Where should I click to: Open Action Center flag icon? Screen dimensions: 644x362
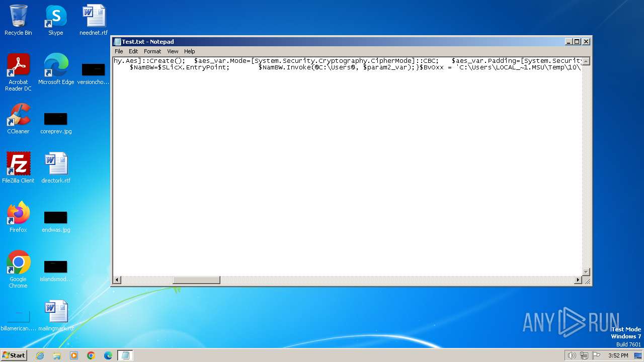pyautogui.click(x=596, y=355)
